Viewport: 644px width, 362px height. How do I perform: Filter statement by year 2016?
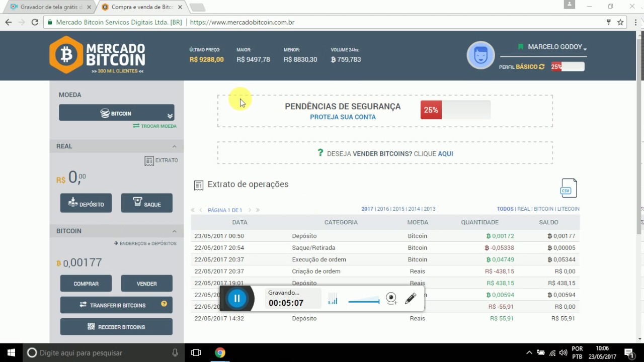[383, 209]
